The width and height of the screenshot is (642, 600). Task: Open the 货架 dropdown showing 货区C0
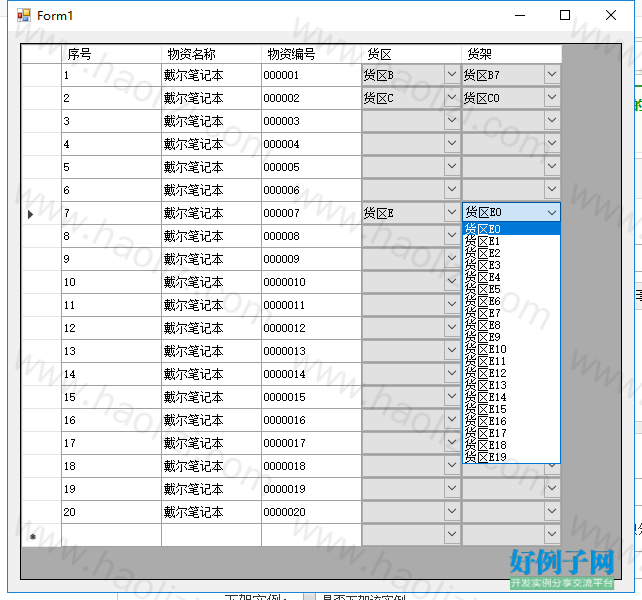pyautogui.click(x=552, y=97)
